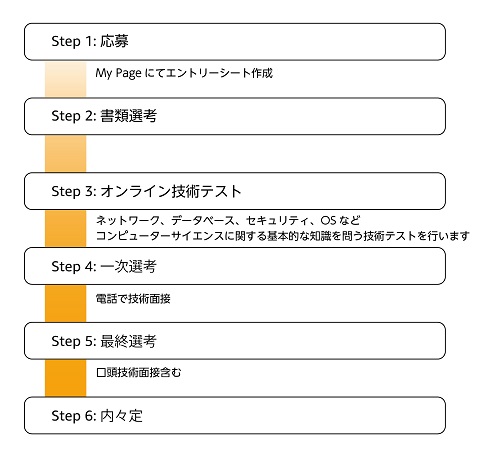Click the My Page にてエントリーシート作成 text
The width and height of the screenshot is (500, 457).
(184, 73)
